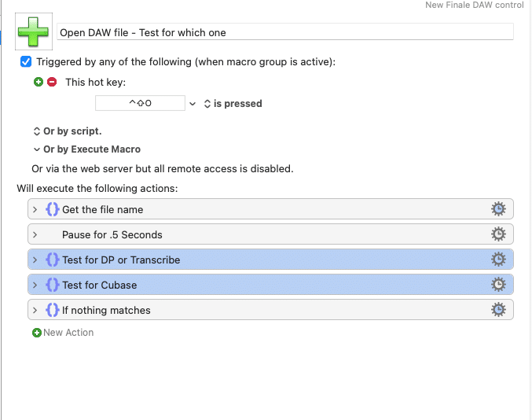Click the New Action button

point(63,333)
